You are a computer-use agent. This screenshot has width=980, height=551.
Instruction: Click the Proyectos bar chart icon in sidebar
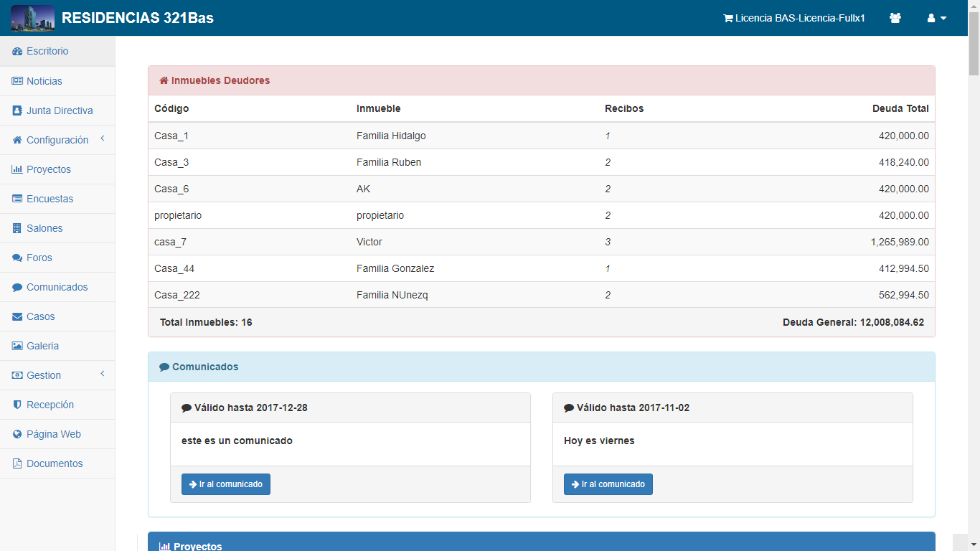click(17, 169)
